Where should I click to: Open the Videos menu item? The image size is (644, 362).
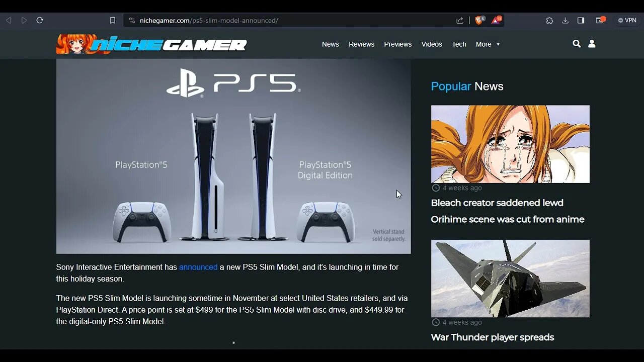tap(432, 44)
